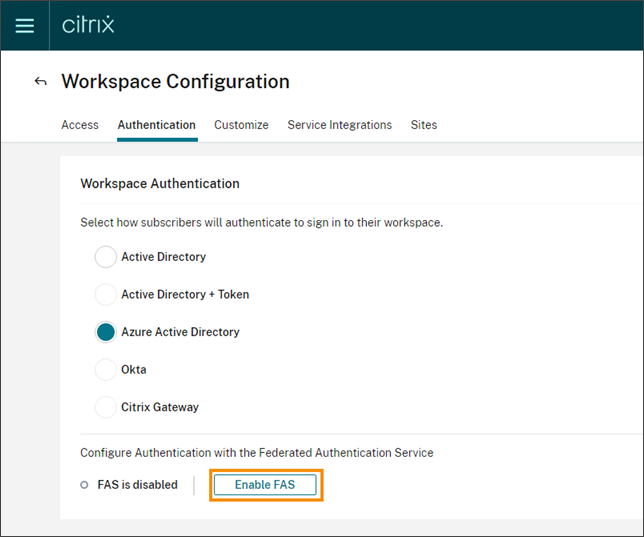This screenshot has width=644, height=537.
Task: Open the Service Integrations tab
Action: [340, 124]
